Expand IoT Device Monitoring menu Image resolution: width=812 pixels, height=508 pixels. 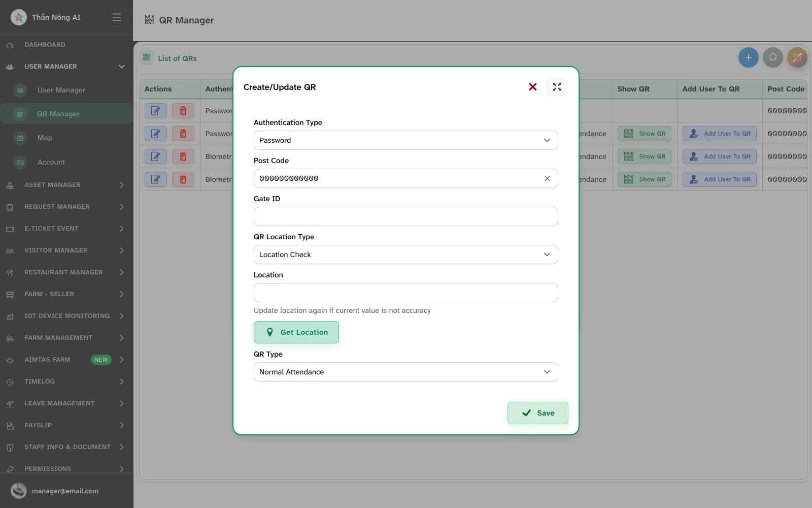[66, 316]
